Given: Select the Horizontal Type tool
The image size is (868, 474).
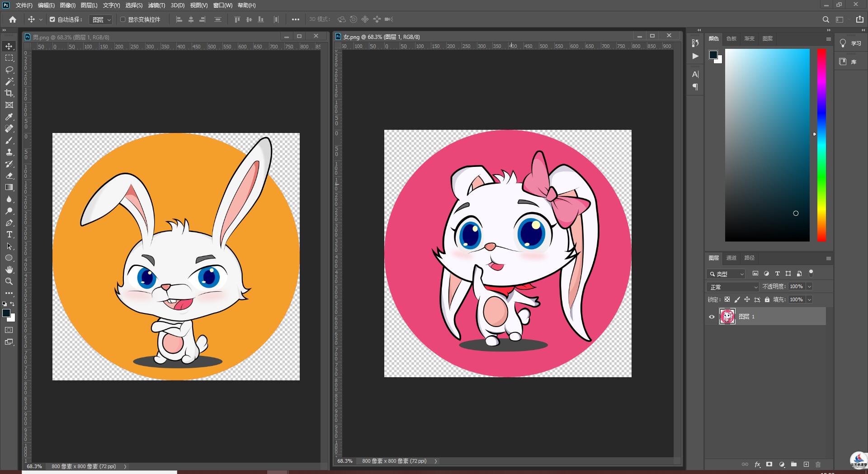Looking at the screenshot, I should coord(9,234).
